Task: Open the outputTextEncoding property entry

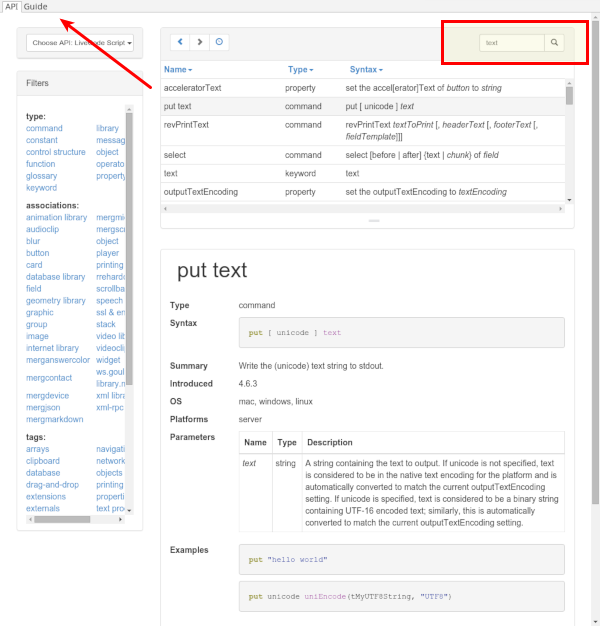Action: tap(199, 191)
